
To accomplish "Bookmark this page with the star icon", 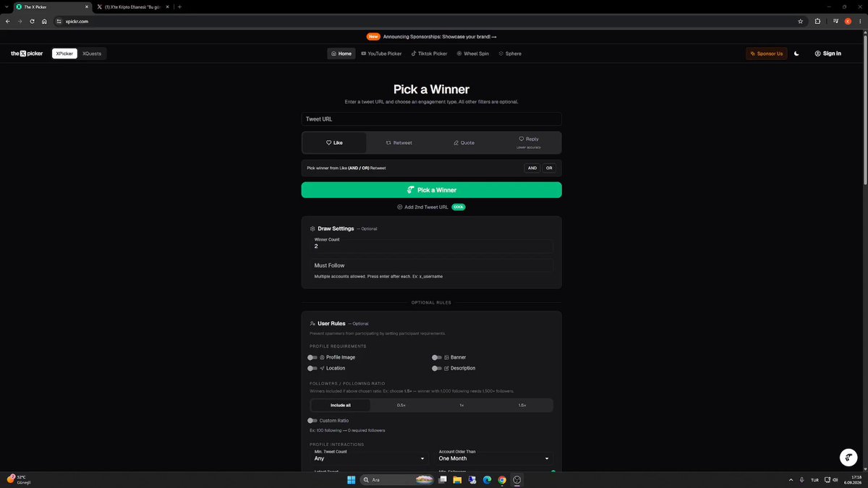I will pos(800,22).
